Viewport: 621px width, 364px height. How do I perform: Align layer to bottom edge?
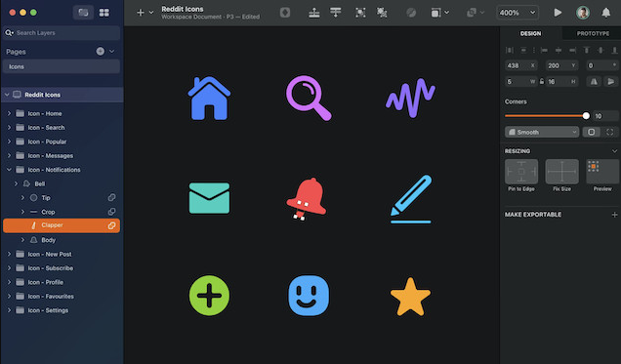point(615,50)
